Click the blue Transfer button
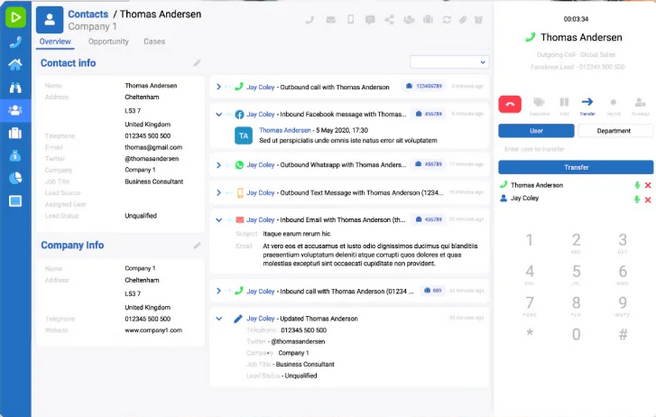 coord(575,167)
